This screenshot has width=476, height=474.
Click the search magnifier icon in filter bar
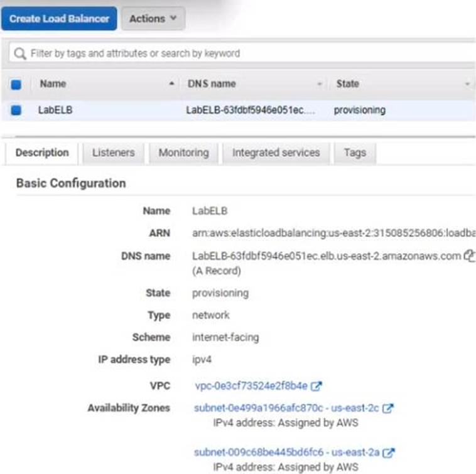(21, 53)
